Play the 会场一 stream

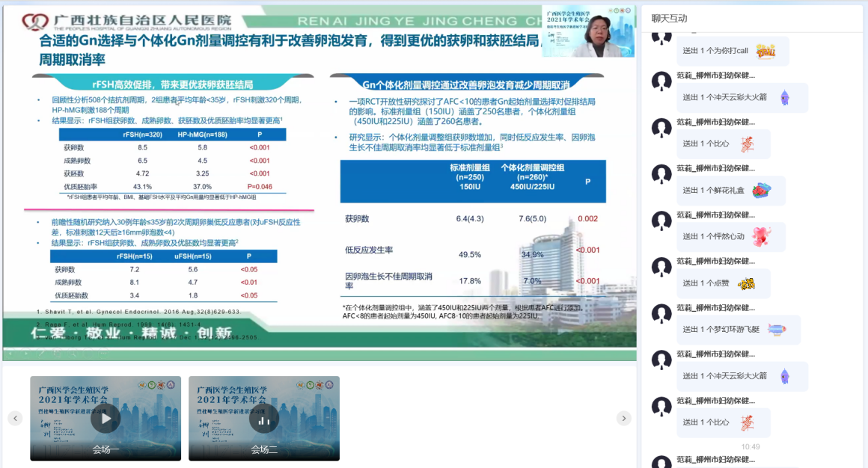click(106, 419)
